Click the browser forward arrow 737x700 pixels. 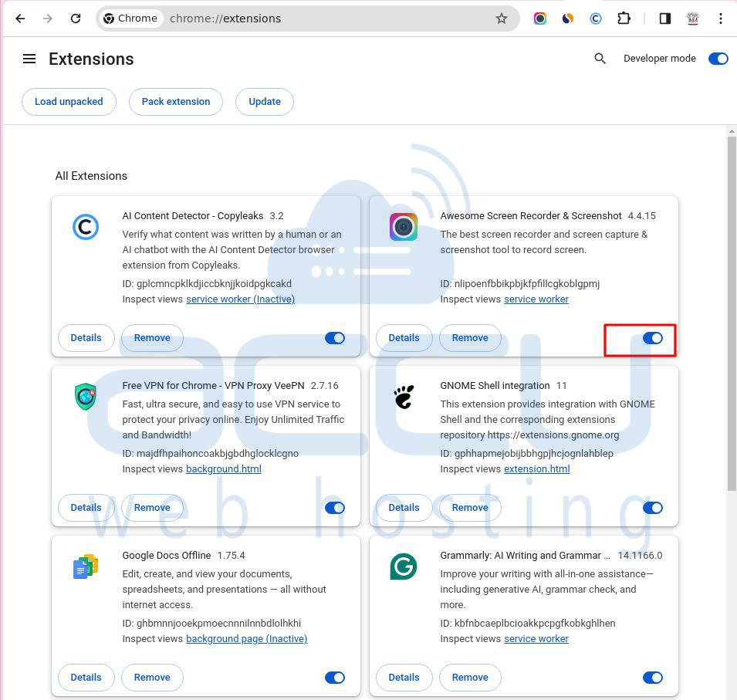click(48, 19)
